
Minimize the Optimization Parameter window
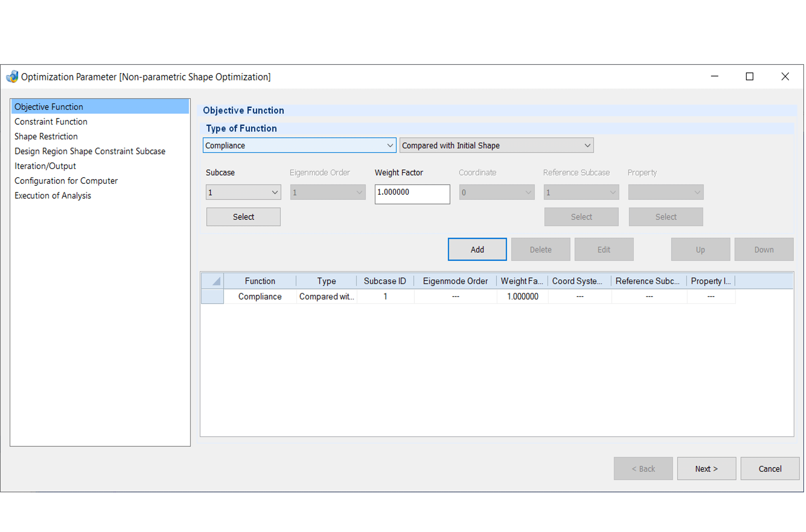pyautogui.click(x=715, y=77)
